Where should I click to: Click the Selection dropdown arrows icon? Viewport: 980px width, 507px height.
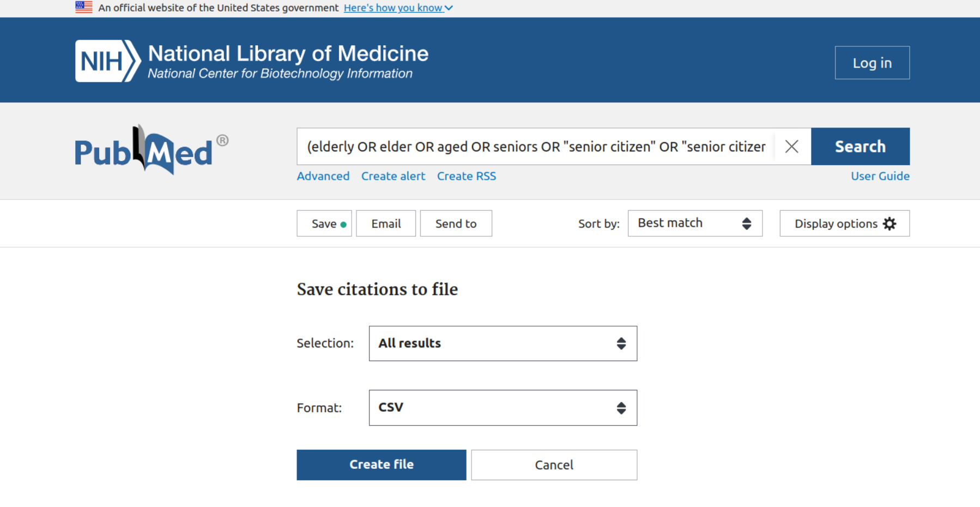621,344
